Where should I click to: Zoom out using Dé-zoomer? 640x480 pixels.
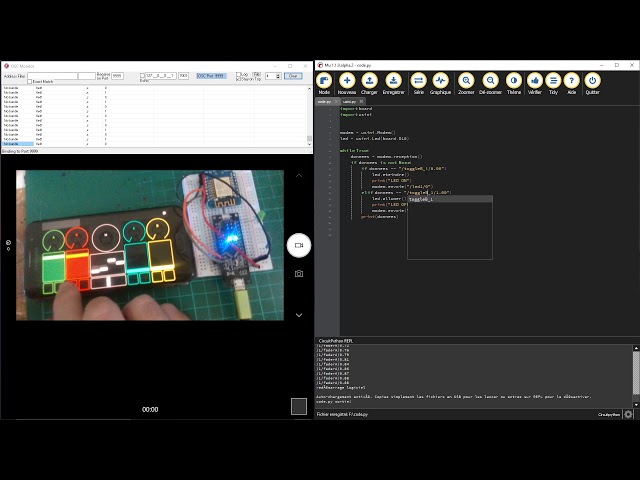pyautogui.click(x=491, y=84)
